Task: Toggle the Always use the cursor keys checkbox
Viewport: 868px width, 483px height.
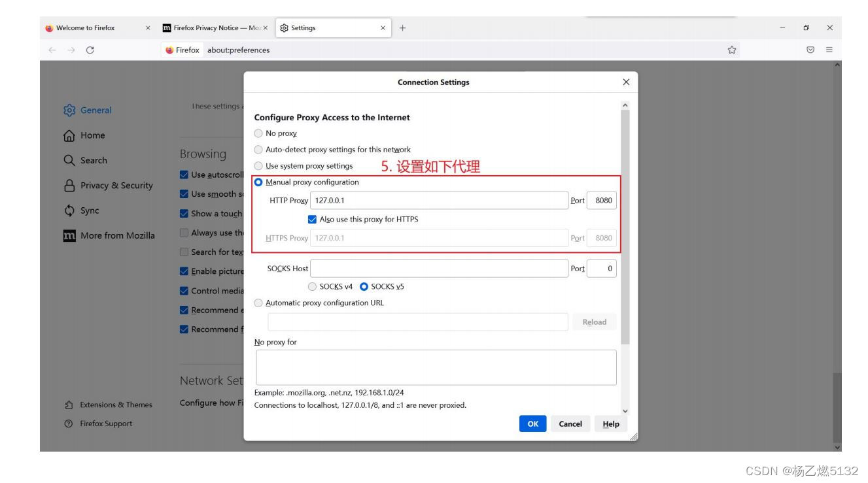Action: click(184, 233)
